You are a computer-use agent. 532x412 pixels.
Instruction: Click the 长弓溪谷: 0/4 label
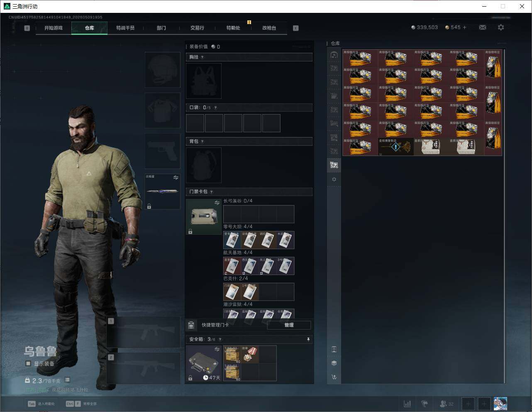[x=238, y=201]
